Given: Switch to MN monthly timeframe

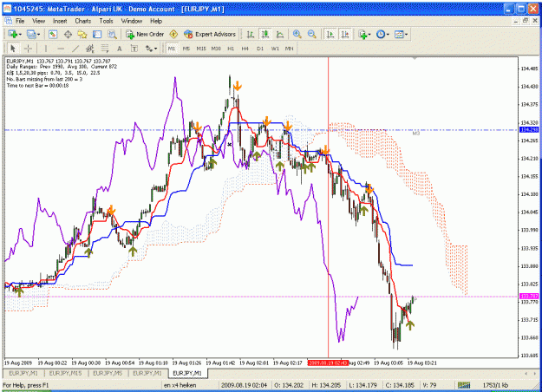Looking at the screenshot, I should tap(290, 49).
